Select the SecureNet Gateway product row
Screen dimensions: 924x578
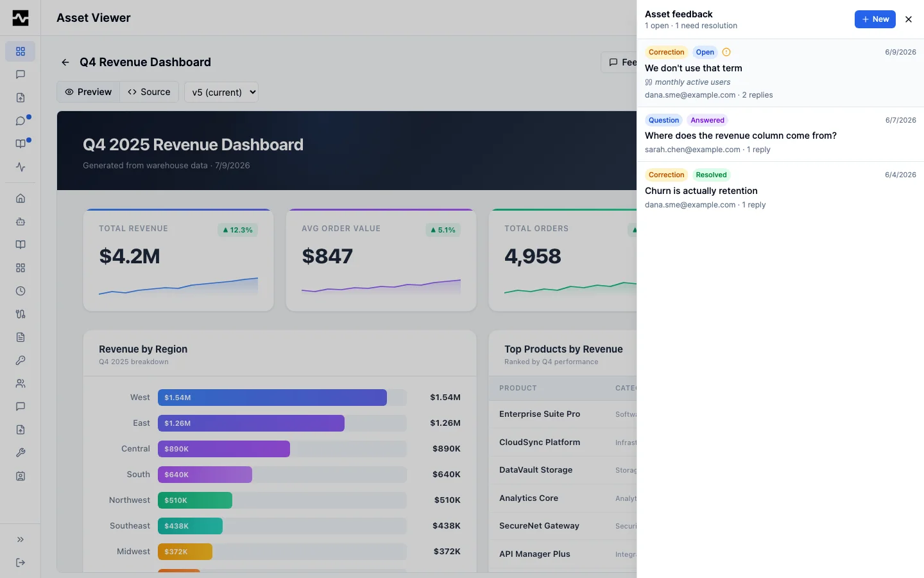pyautogui.click(x=563, y=526)
